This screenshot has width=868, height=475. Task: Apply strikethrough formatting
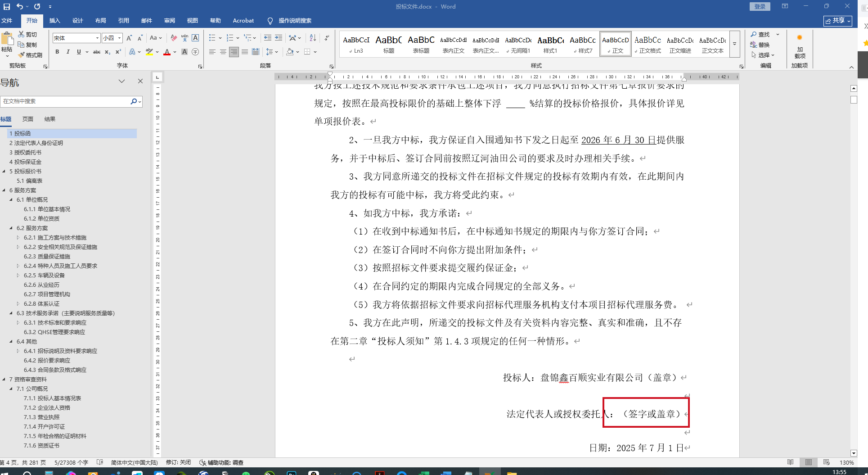[x=97, y=52]
